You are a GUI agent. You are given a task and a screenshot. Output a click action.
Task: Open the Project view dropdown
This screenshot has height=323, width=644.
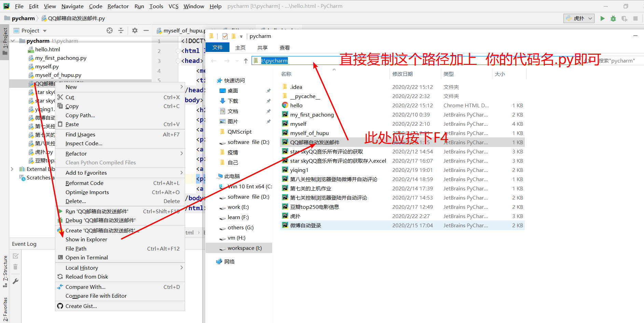(x=45, y=31)
